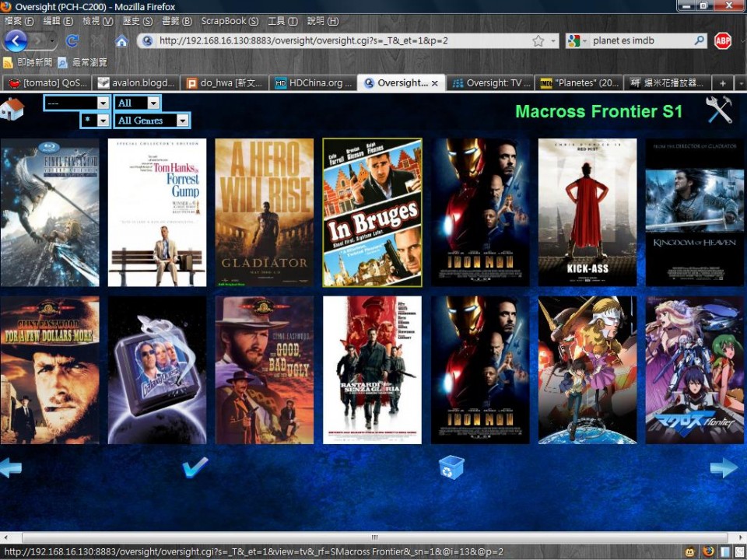Click the stop loading button
747x560 pixels.
[97, 41]
